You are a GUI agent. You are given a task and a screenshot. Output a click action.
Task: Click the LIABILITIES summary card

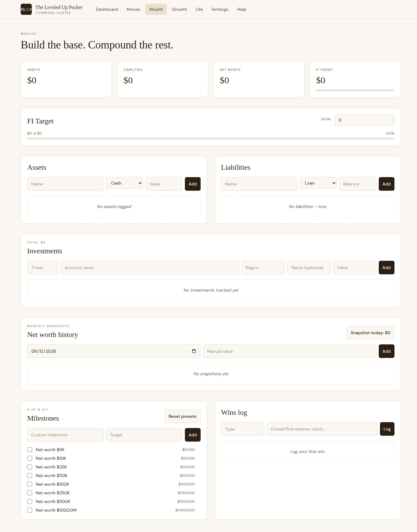pos(163,79)
